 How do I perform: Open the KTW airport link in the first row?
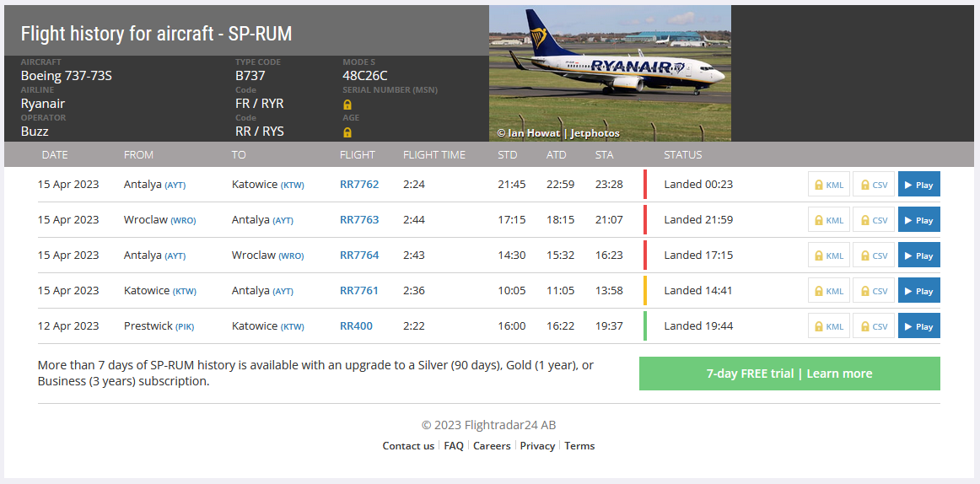point(292,185)
